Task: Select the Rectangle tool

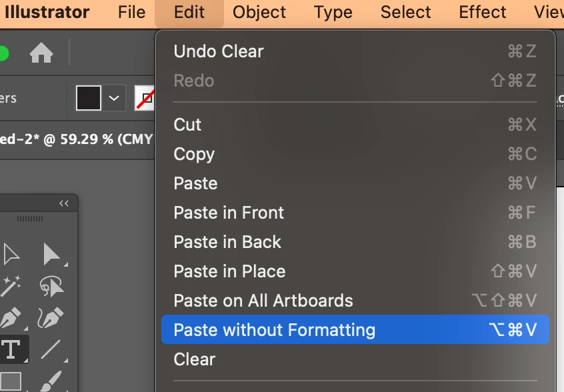Action: coord(10,381)
